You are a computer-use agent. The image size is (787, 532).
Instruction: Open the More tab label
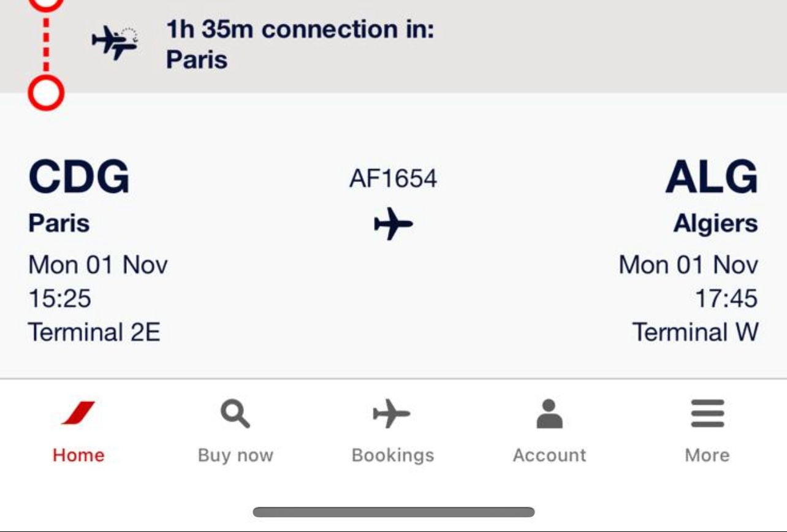pos(707,455)
